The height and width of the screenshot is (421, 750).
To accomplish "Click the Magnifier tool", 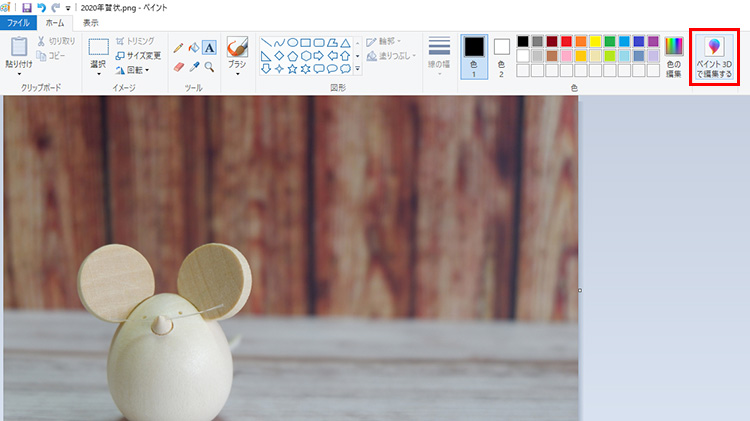I will click(x=209, y=67).
